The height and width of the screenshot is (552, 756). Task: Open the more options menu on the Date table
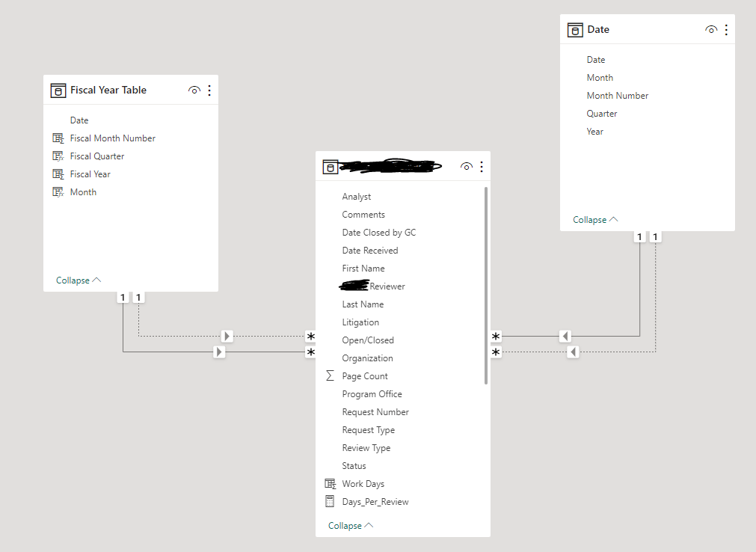[x=726, y=29]
